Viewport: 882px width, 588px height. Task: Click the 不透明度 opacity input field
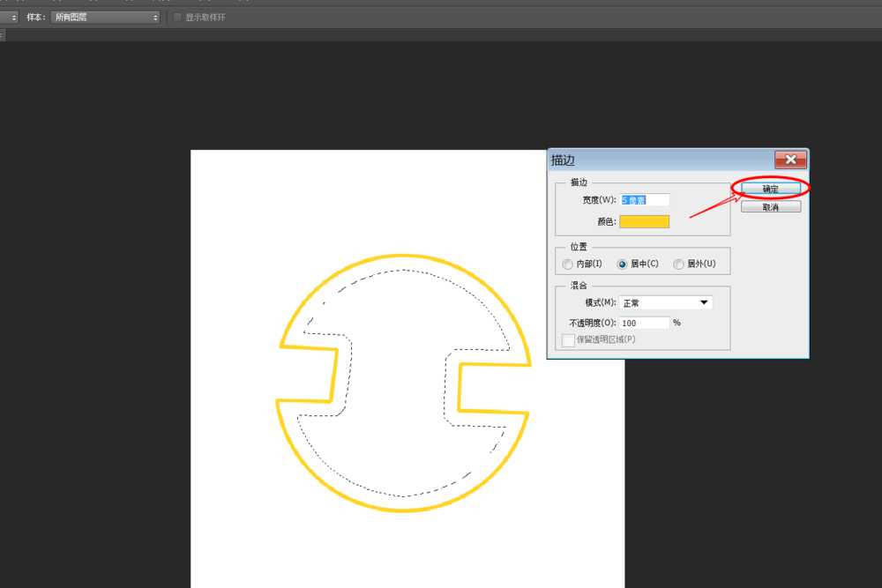click(x=644, y=323)
